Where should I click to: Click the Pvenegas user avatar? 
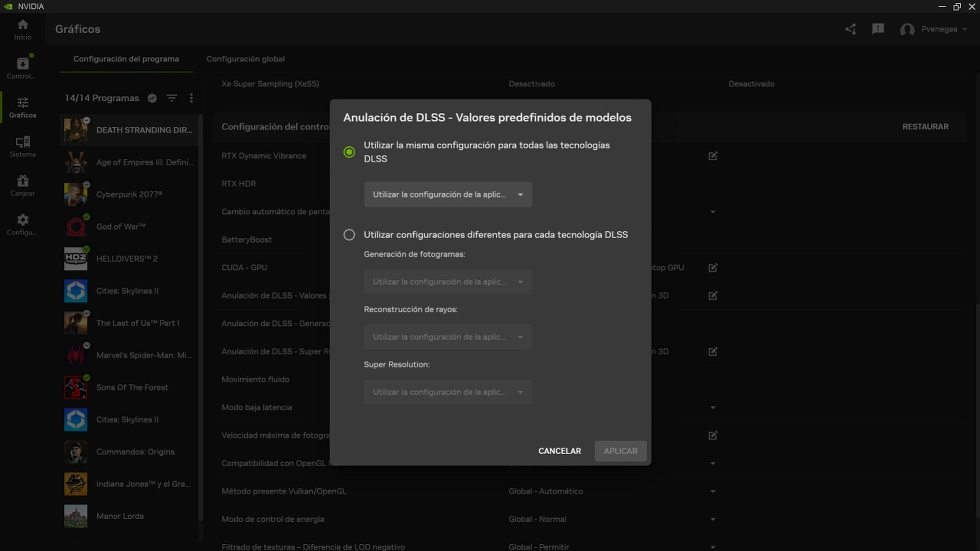pos(907,29)
